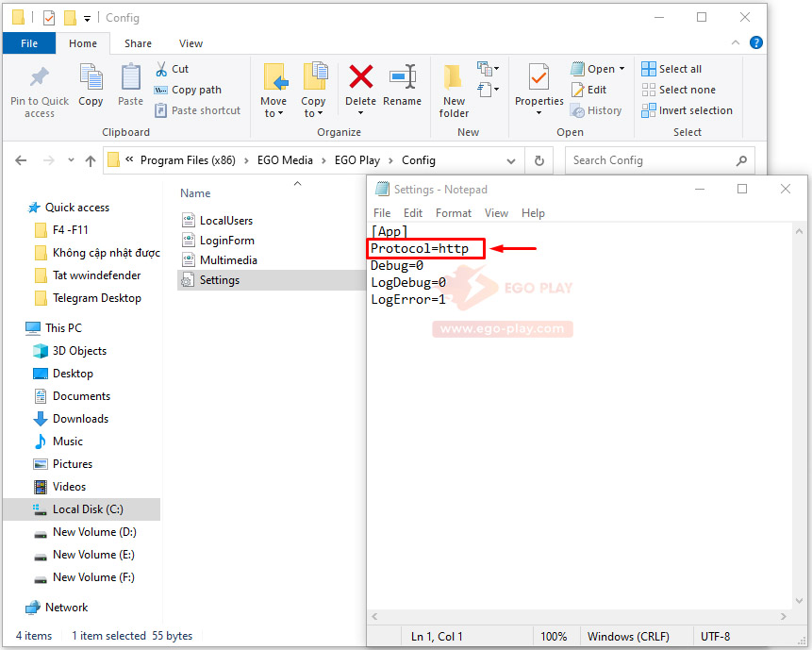
Task: Click the Paste clipboard icon
Action: point(130,77)
